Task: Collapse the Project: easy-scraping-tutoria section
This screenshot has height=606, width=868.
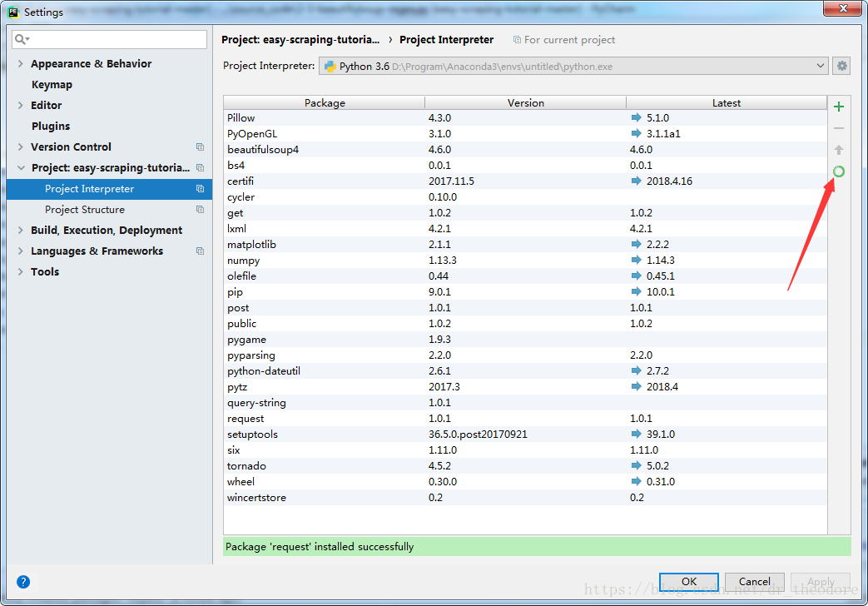Action: pyautogui.click(x=21, y=168)
